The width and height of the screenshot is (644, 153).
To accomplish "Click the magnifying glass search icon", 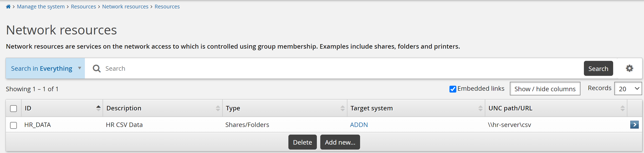I will tap(97, 69).
